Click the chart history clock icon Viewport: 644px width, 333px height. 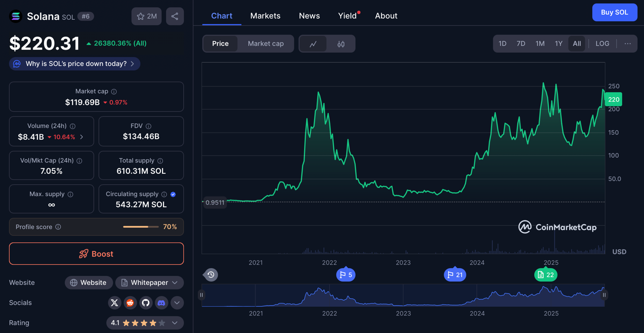tap(211, 274)
